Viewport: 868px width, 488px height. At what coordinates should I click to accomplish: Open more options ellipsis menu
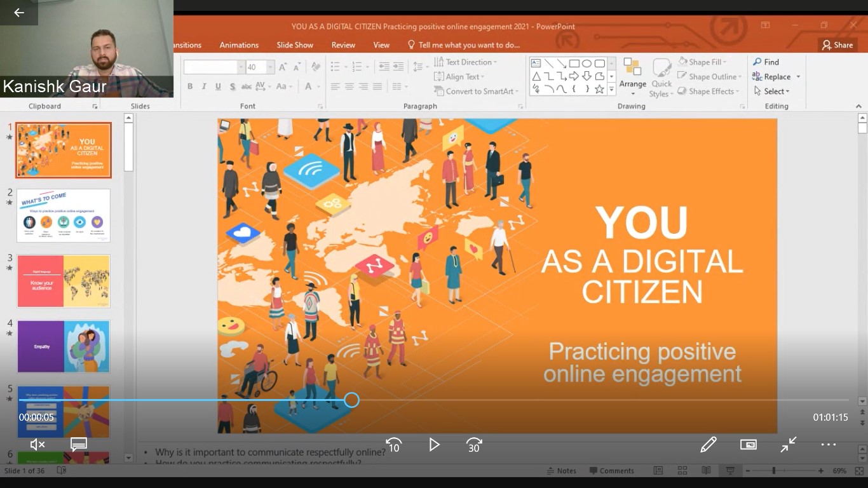[x=829, y=445]
